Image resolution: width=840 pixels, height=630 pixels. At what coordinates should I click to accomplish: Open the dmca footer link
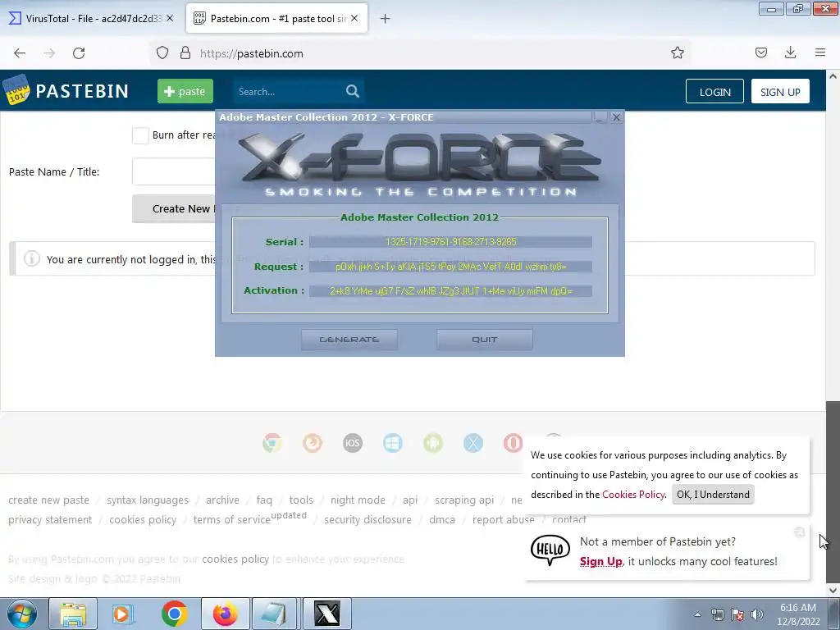point(442,519)
